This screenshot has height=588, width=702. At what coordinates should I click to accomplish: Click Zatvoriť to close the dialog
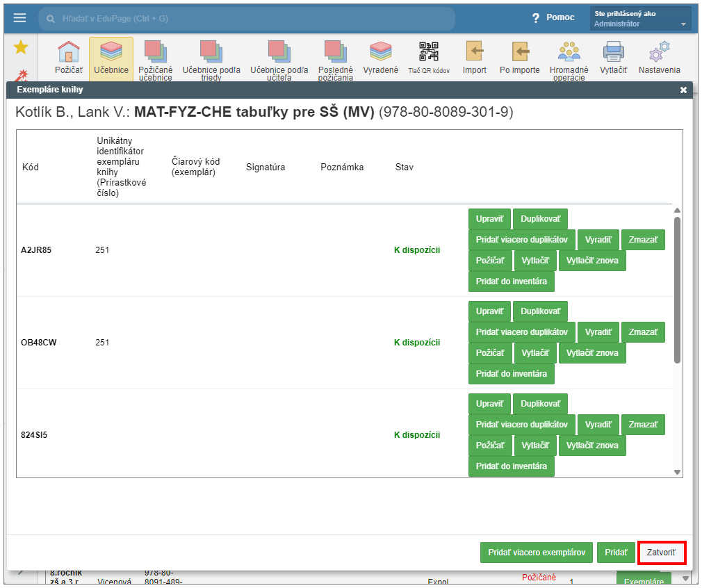point(661,553)
